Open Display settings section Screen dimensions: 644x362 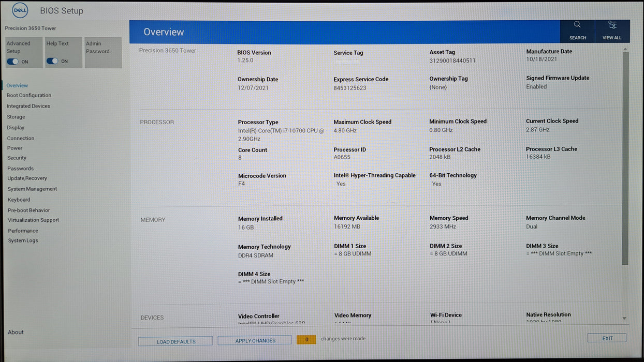pyautogui.click(x=16, y=127)
